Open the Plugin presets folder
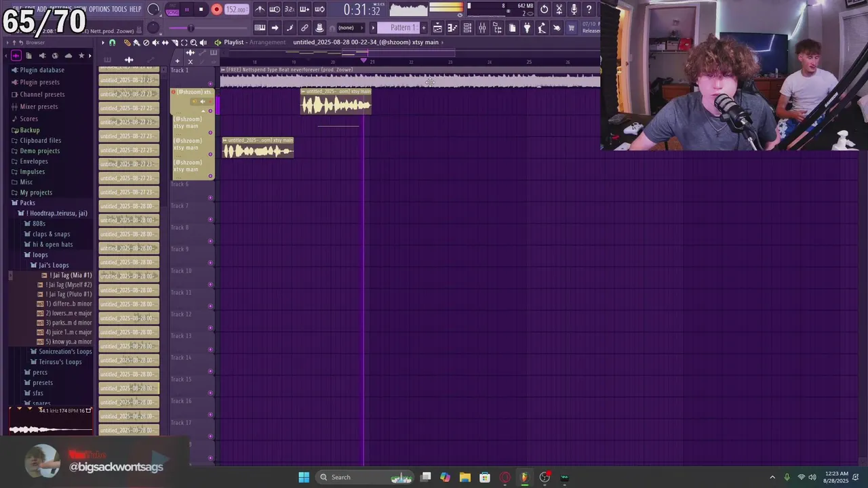Viewport: 868px width, 488px height. click(40, 82)
